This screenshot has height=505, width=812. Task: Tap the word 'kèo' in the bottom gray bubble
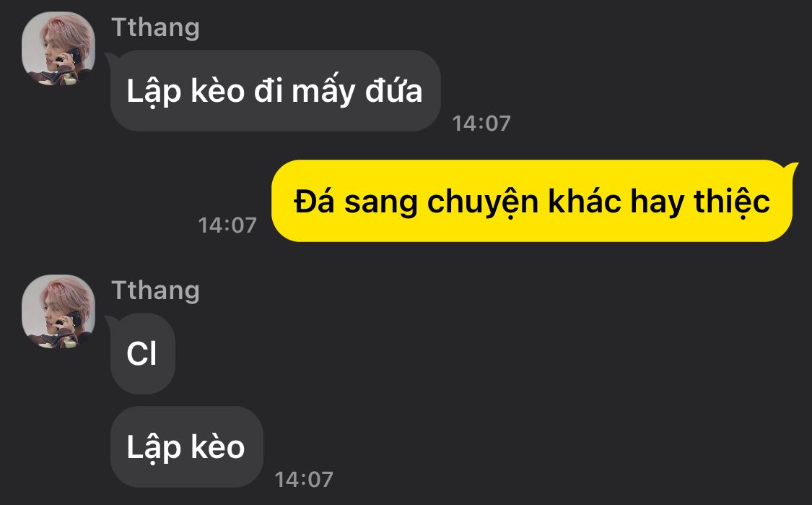point(218,446)
